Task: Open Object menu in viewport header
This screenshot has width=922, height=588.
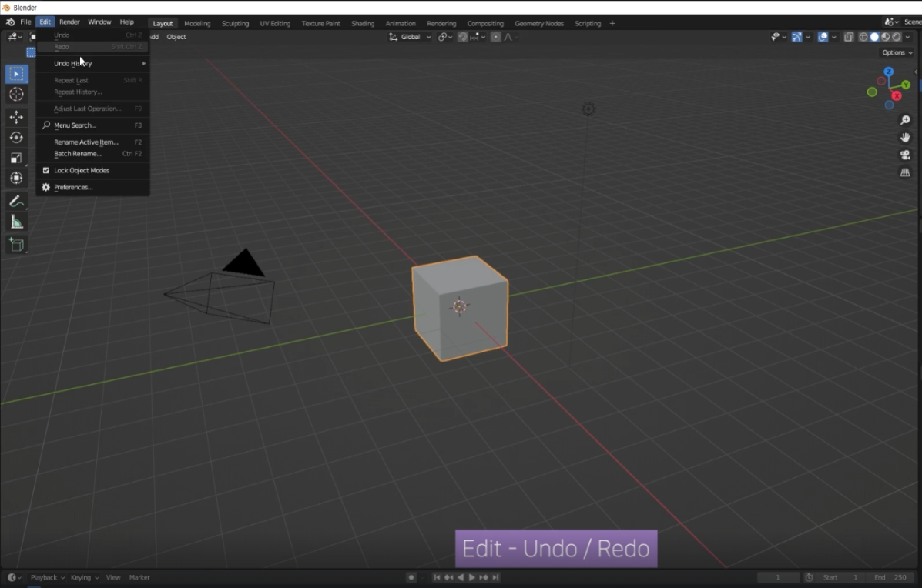Action: click(176, 37)
